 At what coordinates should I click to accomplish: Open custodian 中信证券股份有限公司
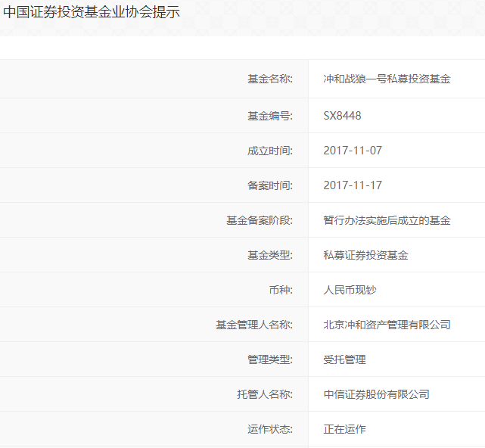pyautogui.click(x=376, y=394)
